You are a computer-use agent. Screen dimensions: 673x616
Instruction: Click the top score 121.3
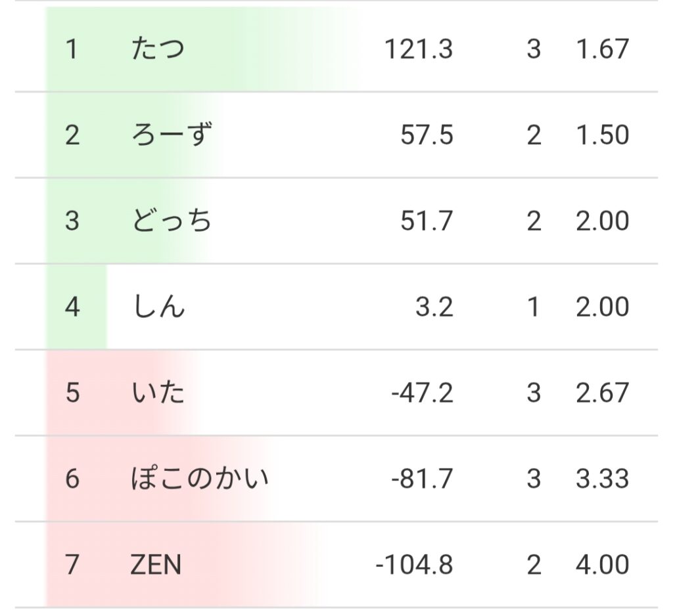pos(419,49)
